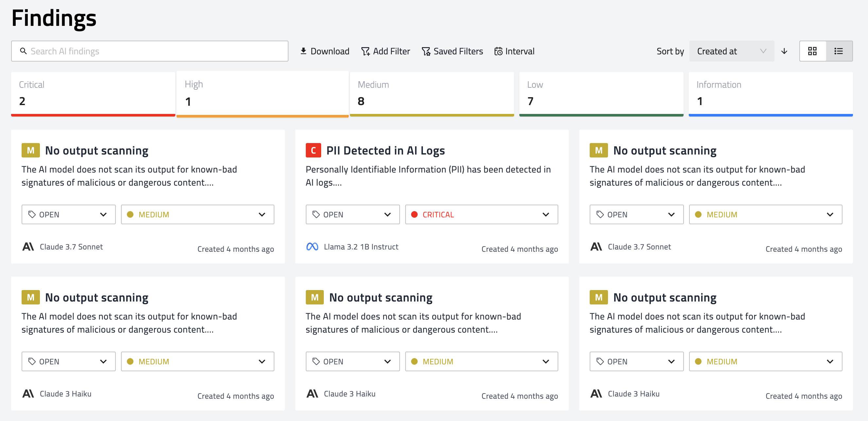Switch to grid view layout
Viewport: 868px width, 421px height.
coord(812,51)
